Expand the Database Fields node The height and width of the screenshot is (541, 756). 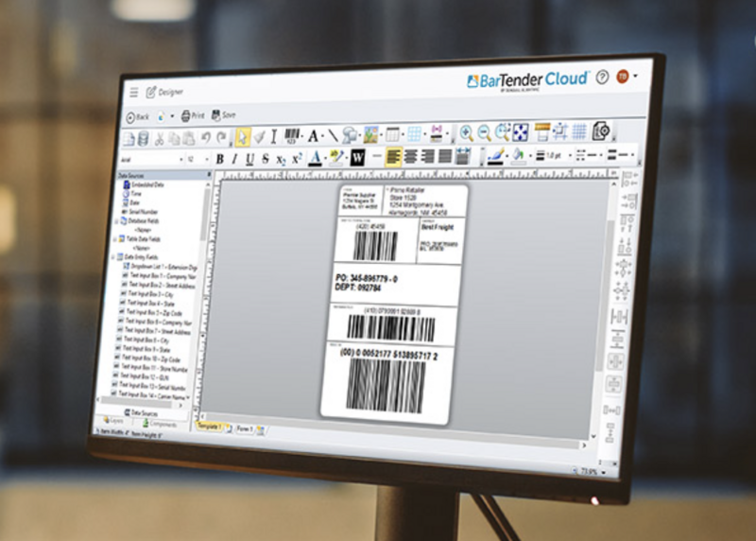[116, 221]
